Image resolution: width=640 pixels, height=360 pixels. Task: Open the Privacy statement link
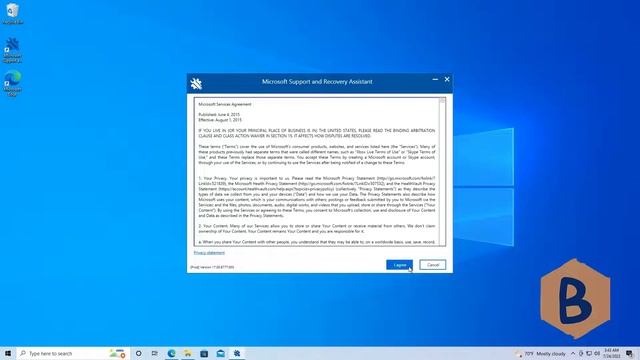pyautogui.click(x=209, y=253)
